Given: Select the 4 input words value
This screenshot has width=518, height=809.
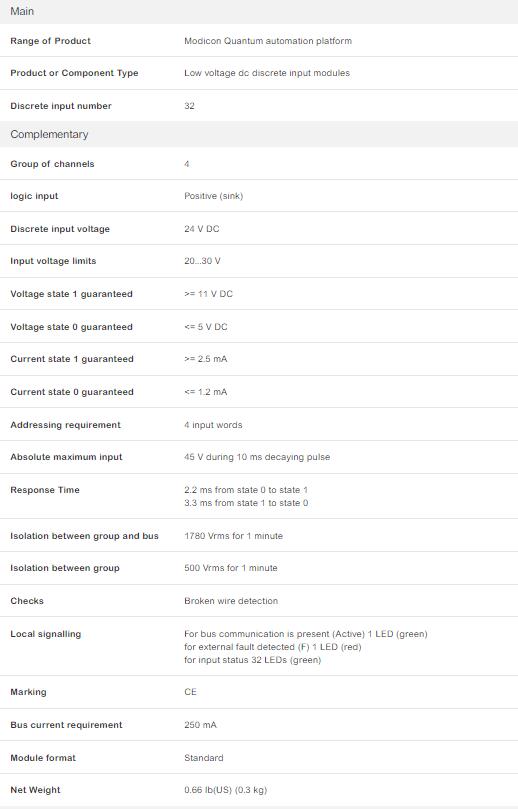Looking at the screenshot, I should 213,425.
